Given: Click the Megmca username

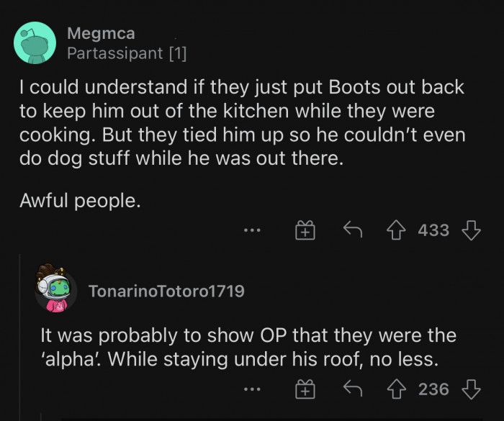Looking at the screenshot, I should (101, 33).
